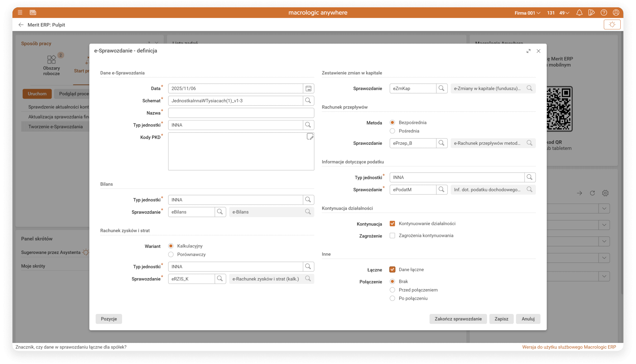Click the search icon next to Schemat field

308,101
